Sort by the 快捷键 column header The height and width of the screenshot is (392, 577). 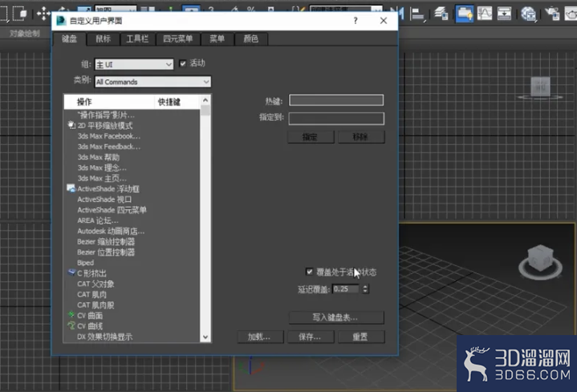pyautogui.click(x=177, y=102)
